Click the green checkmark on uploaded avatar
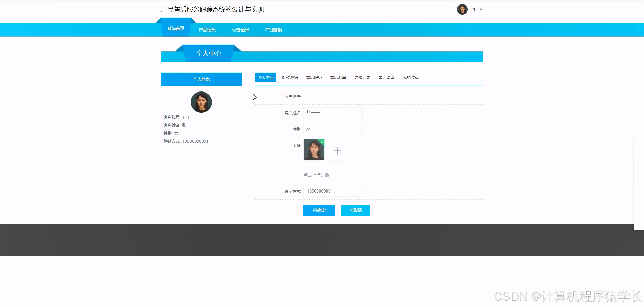 [322, 142]
